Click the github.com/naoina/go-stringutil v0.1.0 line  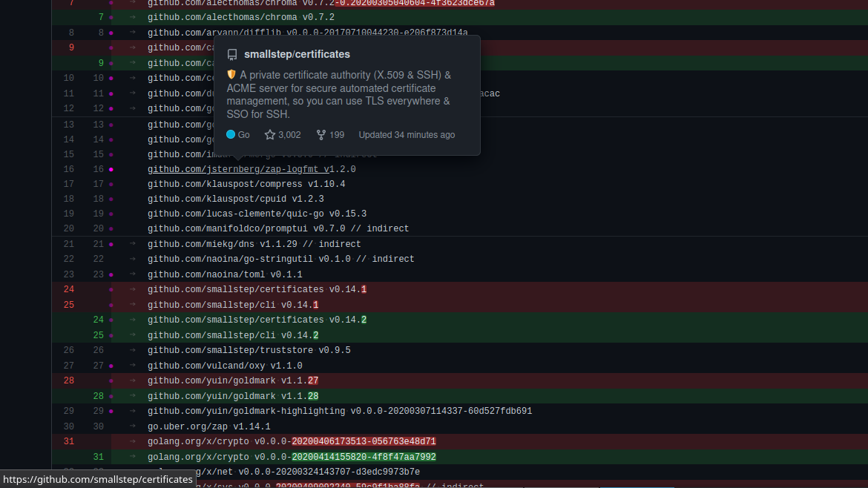point(280,259)
